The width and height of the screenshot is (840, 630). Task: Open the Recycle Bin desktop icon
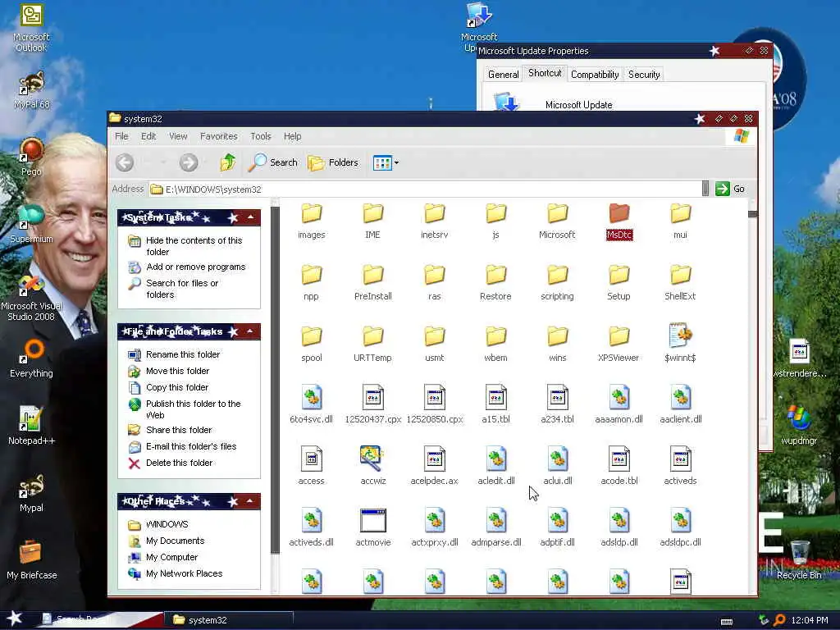pyautogui.click(x=799, y=559)
